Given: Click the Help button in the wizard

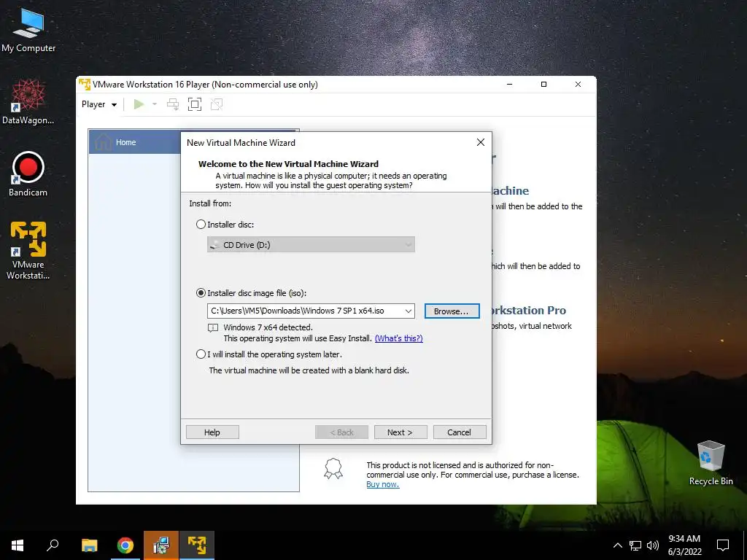Looking at the screenshot, I should coord(212,432).
